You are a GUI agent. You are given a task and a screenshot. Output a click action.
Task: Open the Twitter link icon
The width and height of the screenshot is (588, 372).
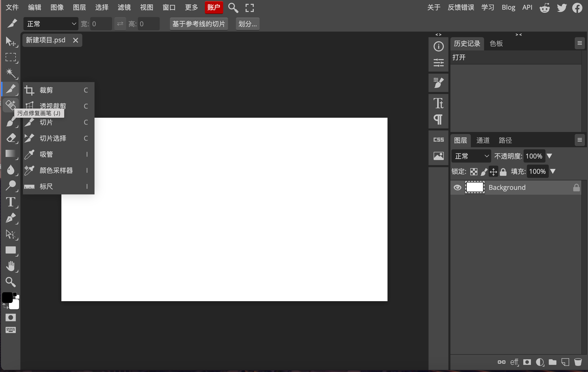(562, 8)
